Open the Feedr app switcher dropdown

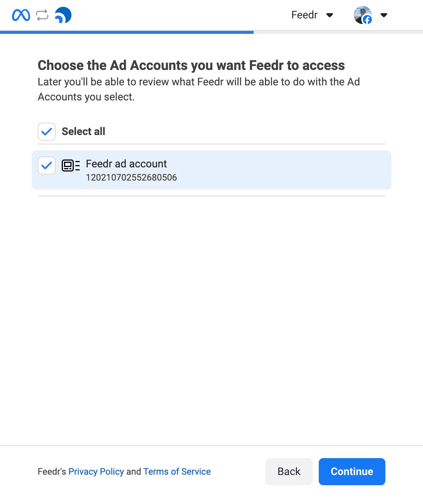tap(329, 15)
